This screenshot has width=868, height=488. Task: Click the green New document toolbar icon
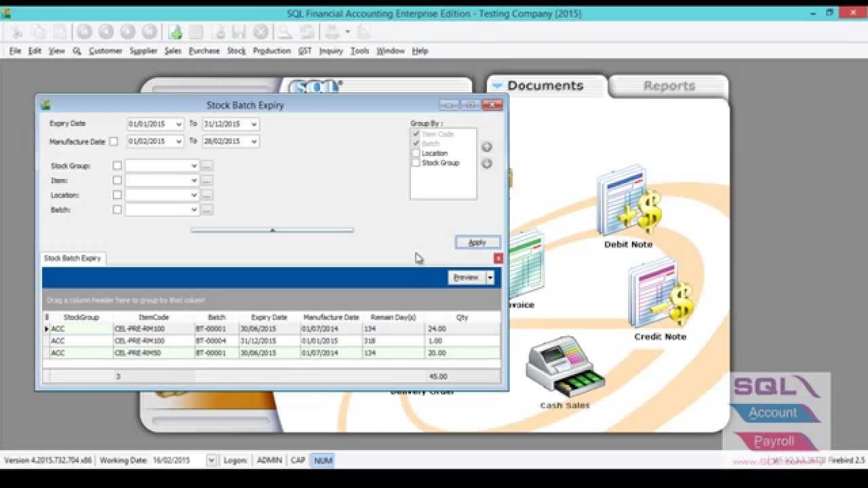[x=175, y=32]
